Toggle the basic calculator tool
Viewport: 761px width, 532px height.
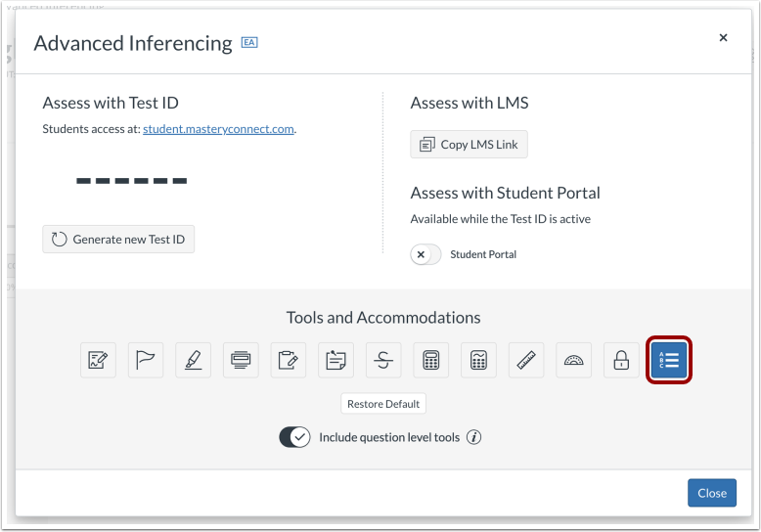pyautogui.click(x=431, y=360)
